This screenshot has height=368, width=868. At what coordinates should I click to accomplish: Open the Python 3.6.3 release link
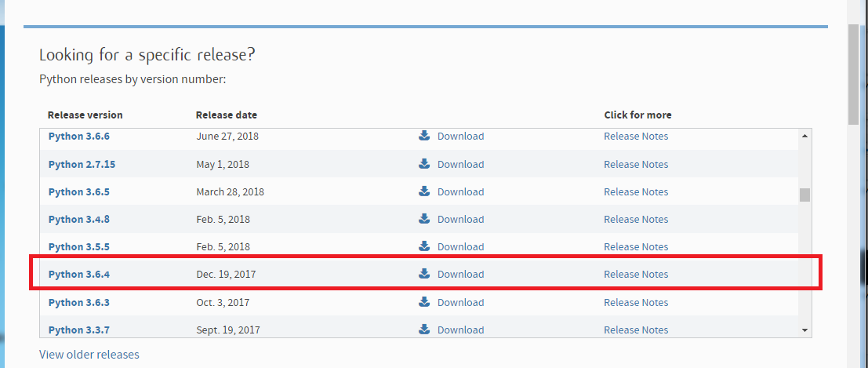click(79, 302)
